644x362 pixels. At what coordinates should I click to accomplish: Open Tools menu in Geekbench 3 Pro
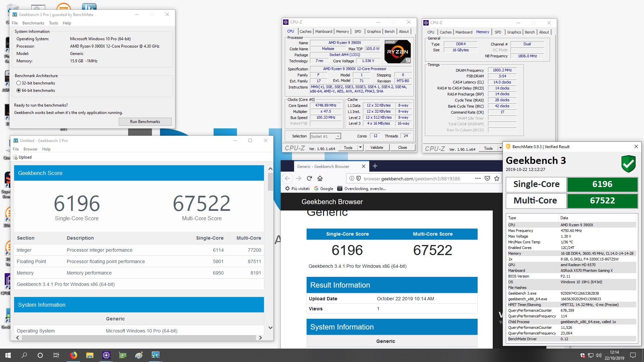point(53,23)
